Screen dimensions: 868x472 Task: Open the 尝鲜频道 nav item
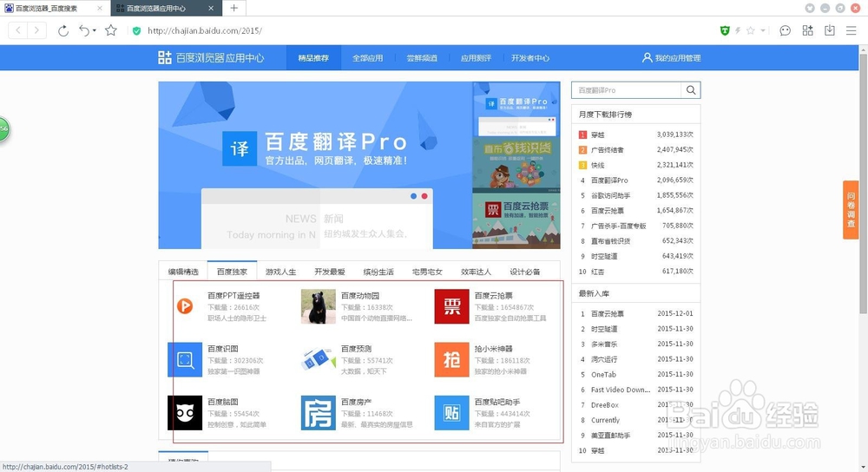(422, 57)
